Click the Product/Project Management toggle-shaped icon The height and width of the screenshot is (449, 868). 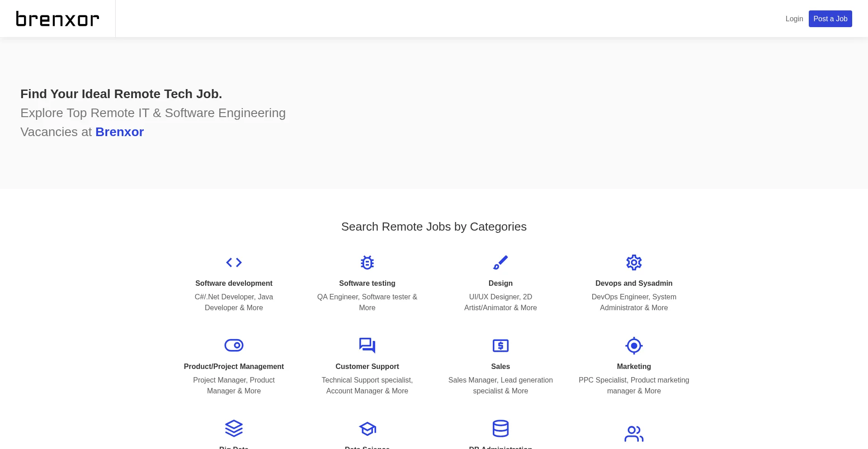coord(234,345)
